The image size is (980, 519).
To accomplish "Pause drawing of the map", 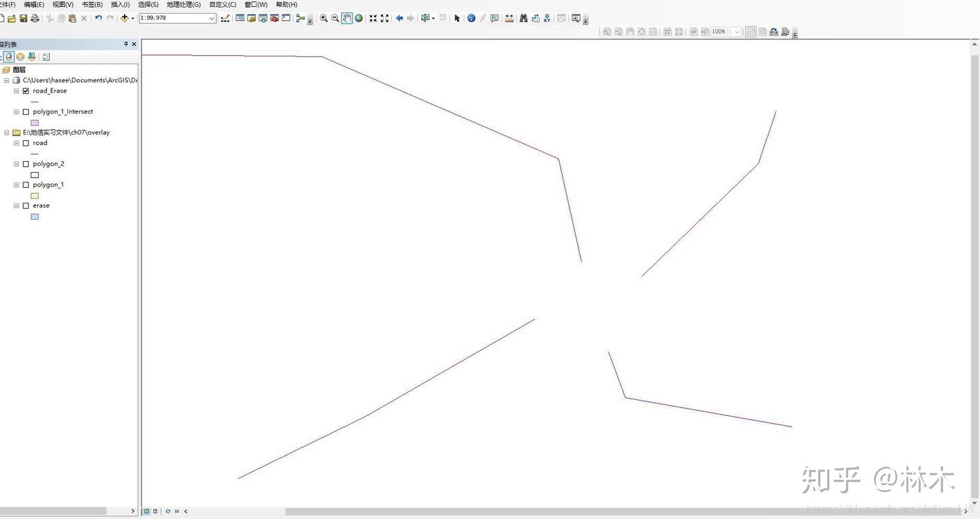I will pos(177,511).
